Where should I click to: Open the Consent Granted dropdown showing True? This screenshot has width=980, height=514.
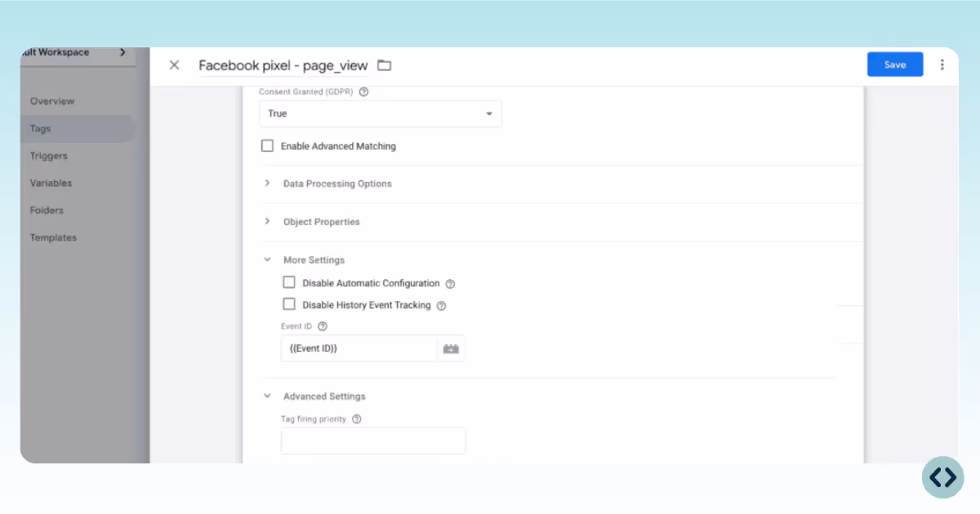381,113
